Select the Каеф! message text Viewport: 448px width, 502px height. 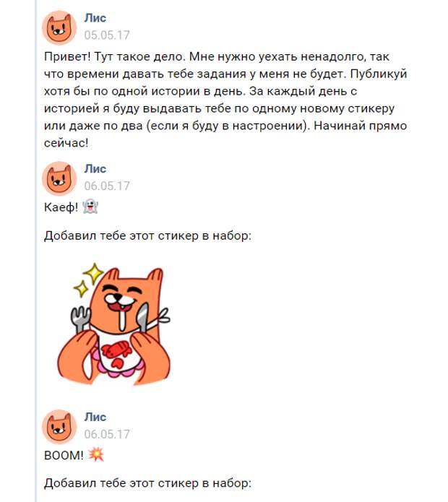pos(61,207)
